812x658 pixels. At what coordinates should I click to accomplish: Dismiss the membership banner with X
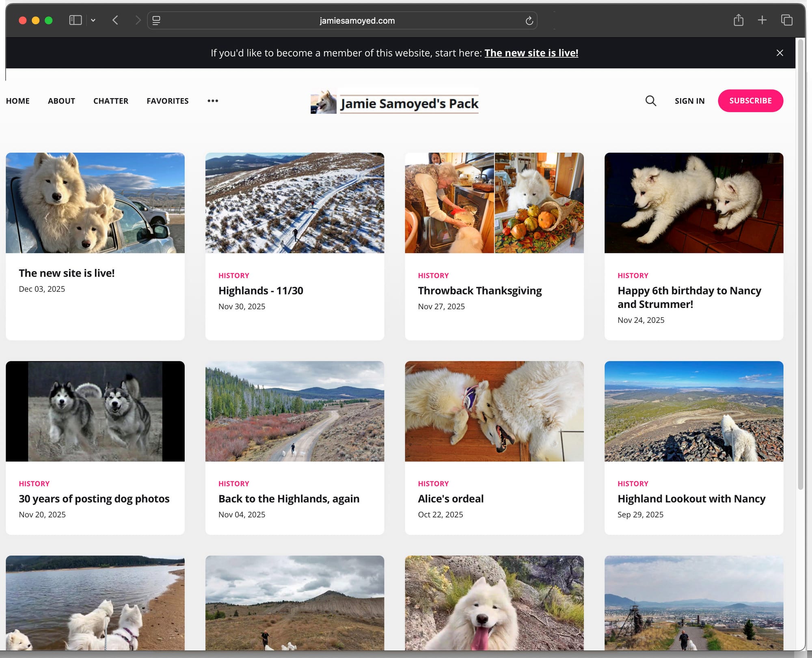point(780,53)
